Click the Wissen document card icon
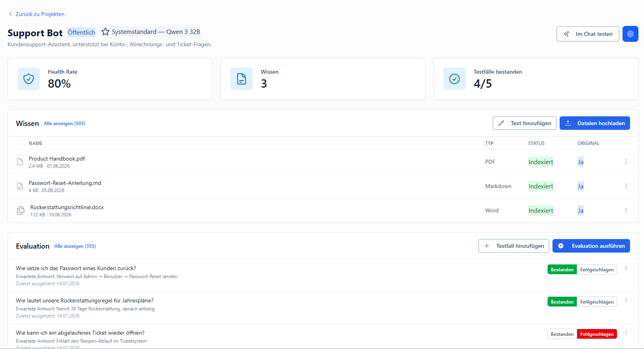The image size is (644, 349). (242, 79)
